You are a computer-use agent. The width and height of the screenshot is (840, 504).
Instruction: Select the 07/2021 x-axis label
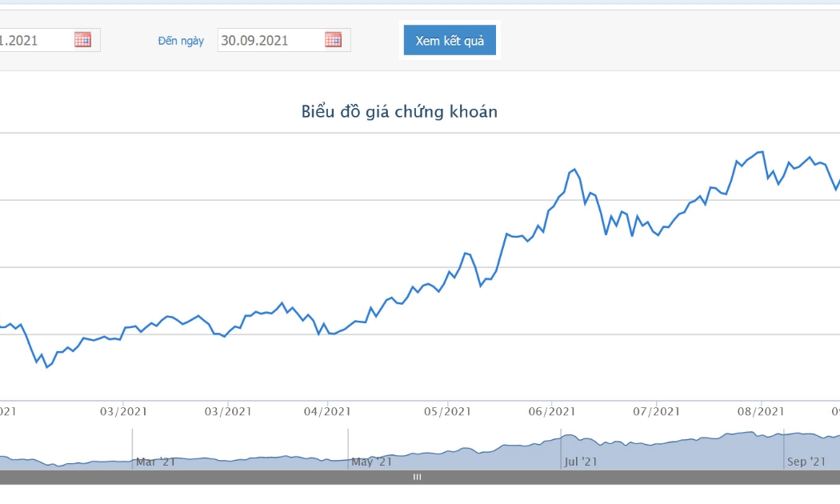click(x=656, y=411)
